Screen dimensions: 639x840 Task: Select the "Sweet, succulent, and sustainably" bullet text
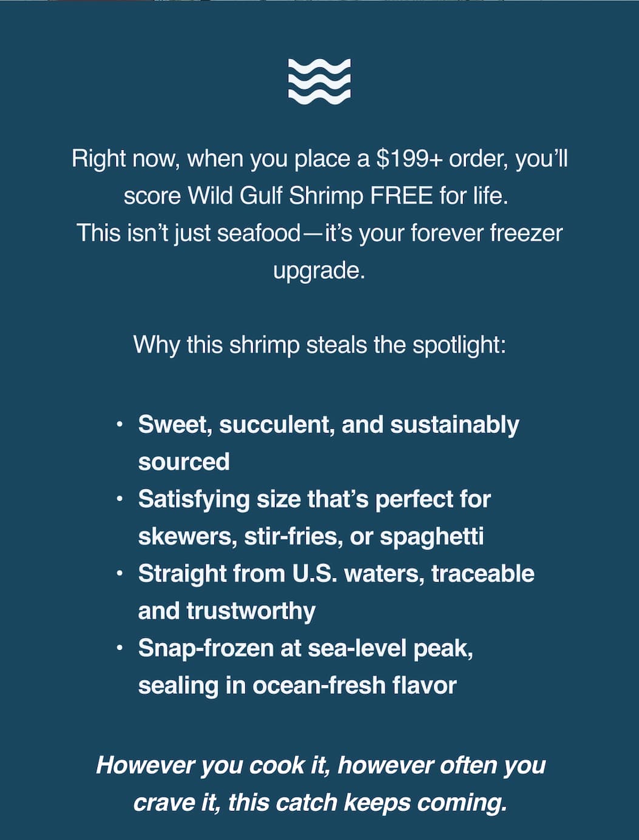tap(328, 425)
